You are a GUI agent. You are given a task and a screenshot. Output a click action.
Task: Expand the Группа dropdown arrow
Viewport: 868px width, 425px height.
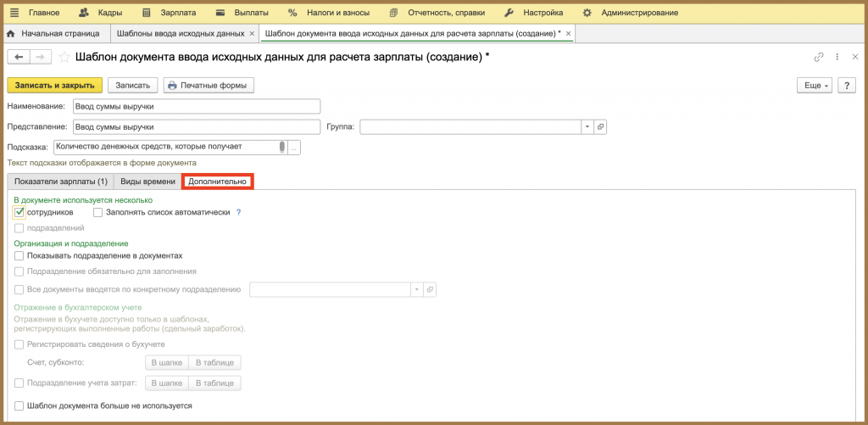click(x=587, y=127)
